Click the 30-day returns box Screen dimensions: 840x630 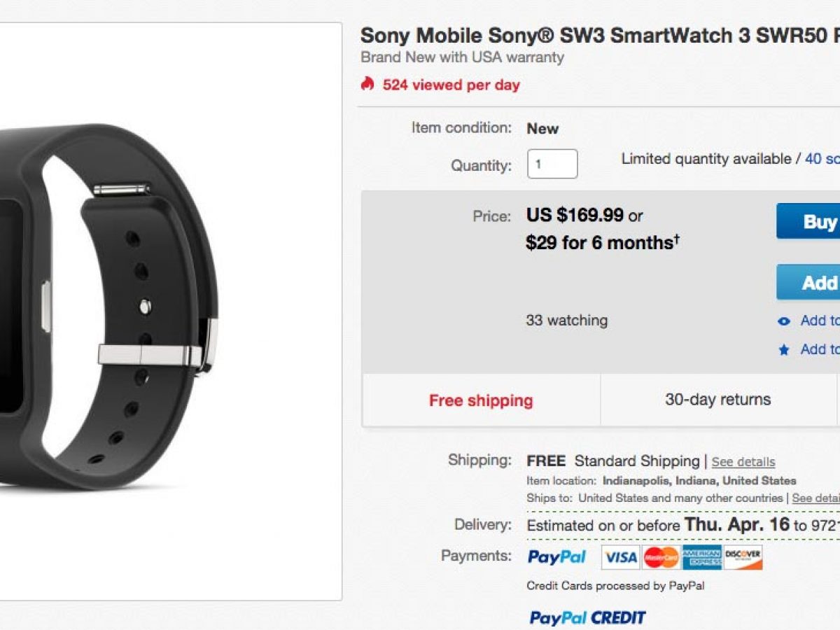pyautogui.click(x=717, y=400)
